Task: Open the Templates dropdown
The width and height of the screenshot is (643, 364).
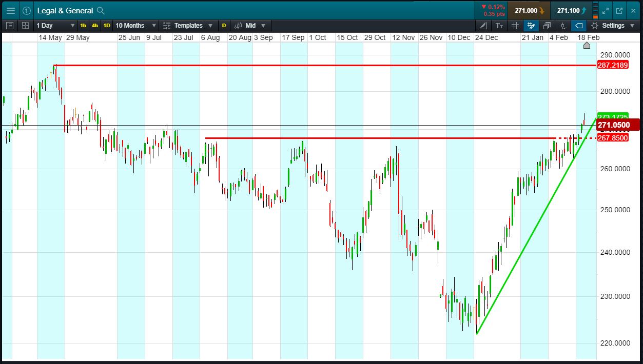Action: pos(188,25)
